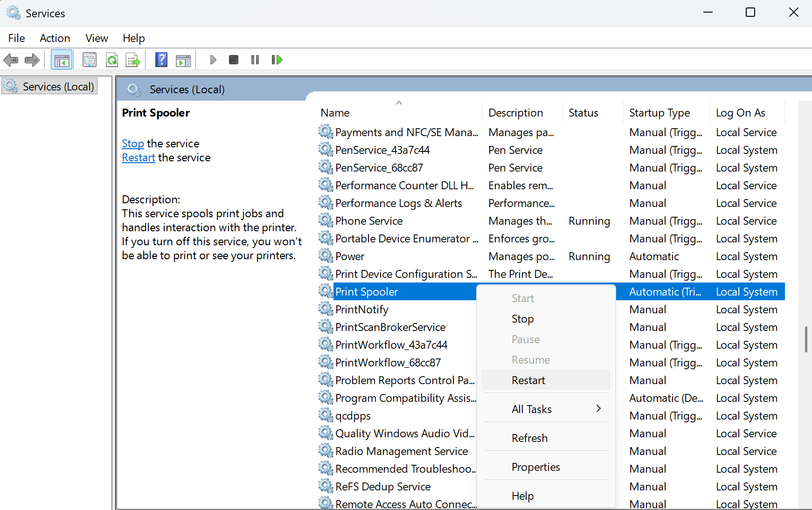Screen dimensions: 812x510
Task: Click the Start Service play icon
Action: [x=213, y=60]
